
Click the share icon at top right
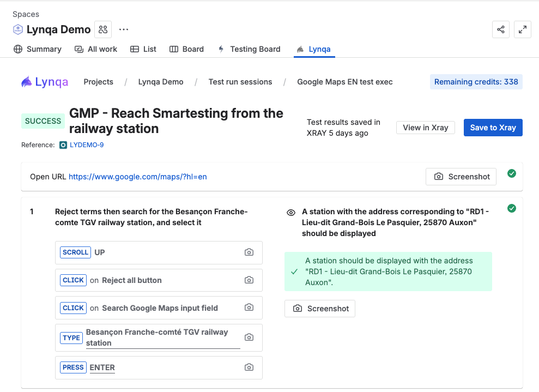tap(501, 29)
